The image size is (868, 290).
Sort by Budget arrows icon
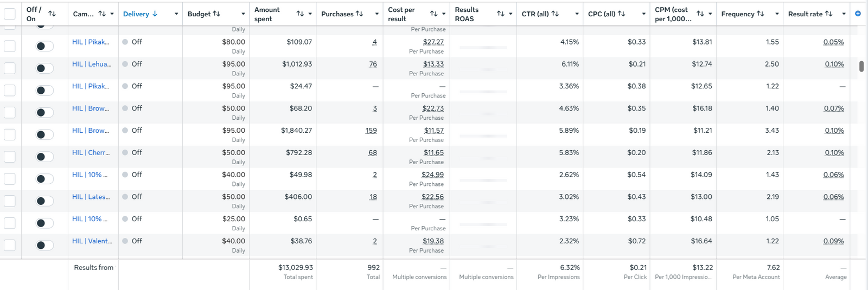(x=216, y=14)
